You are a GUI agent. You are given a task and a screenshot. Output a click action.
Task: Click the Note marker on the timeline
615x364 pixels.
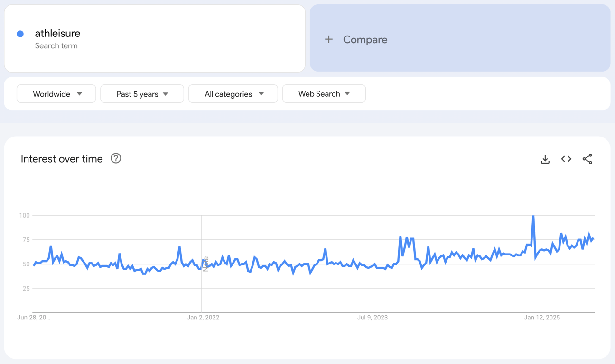pos(205,264)
